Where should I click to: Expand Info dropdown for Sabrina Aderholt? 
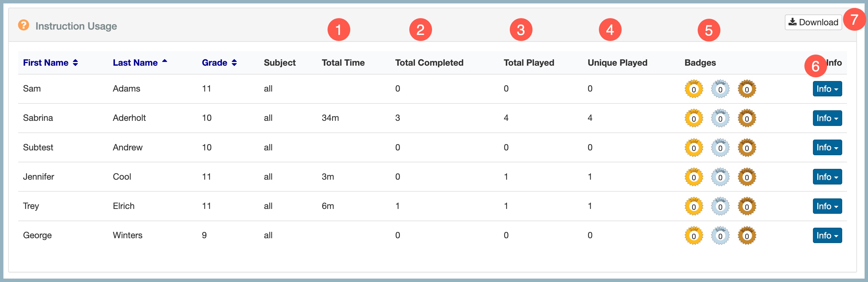point(827,118)
